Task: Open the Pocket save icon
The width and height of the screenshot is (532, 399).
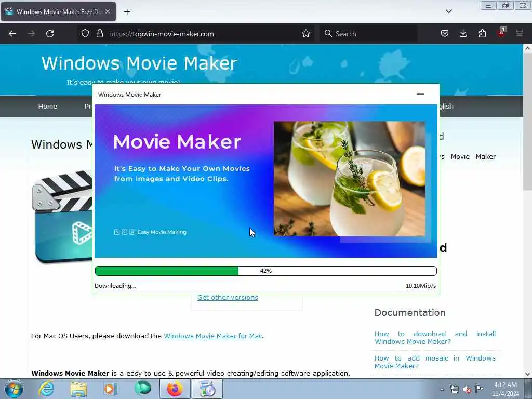Action: 445,34
